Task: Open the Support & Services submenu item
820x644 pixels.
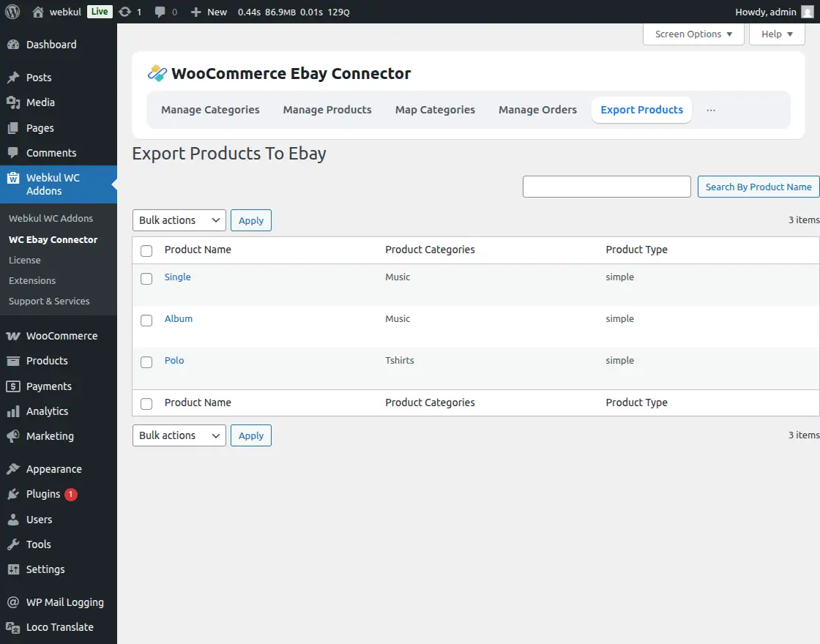Action: [49, 301]
